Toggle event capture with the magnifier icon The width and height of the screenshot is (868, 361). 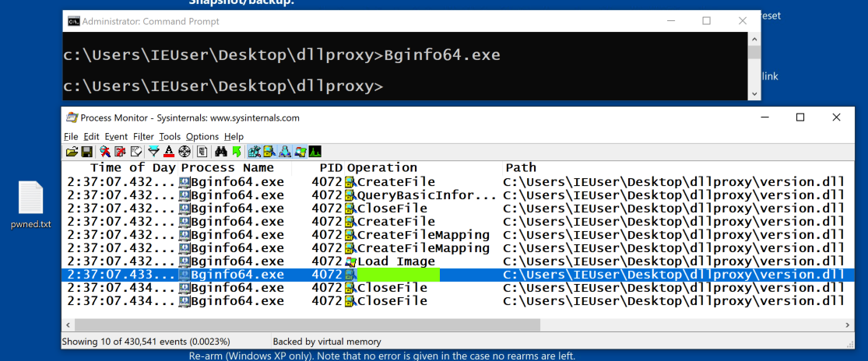105,152
